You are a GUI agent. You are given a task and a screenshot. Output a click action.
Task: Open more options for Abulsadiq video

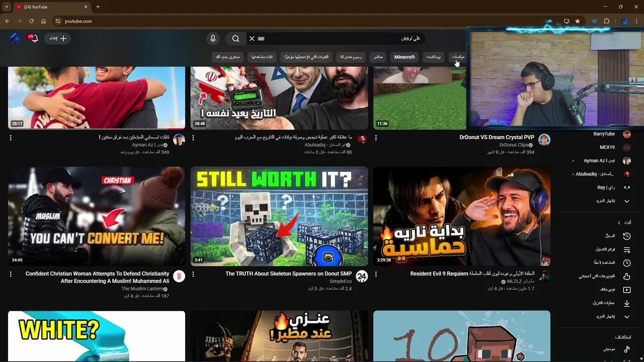(x=193, y=138)
